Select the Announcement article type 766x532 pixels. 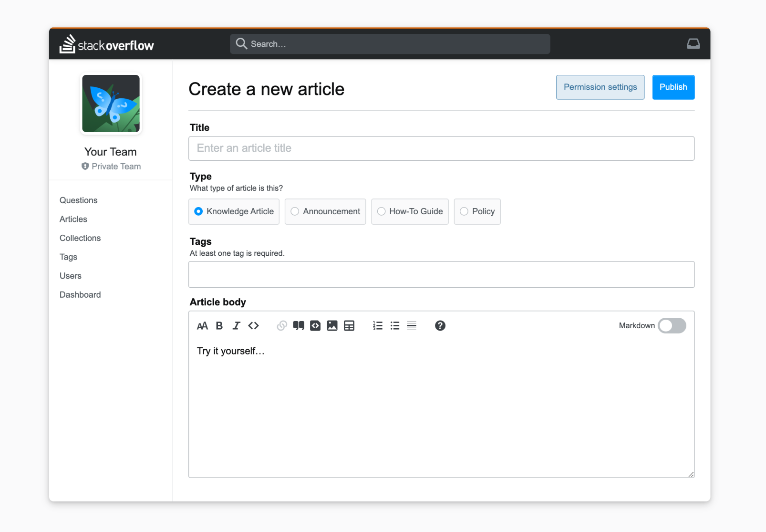point(325,212)
